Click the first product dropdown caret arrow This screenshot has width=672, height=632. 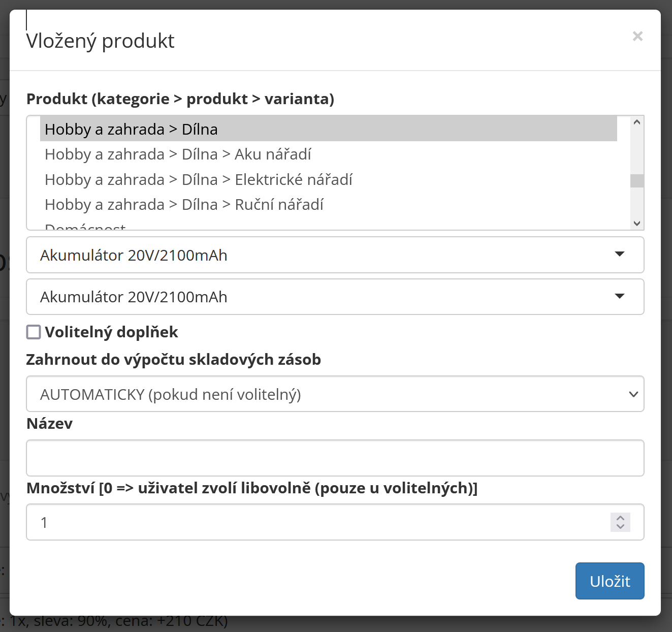(x=620, y=254)
